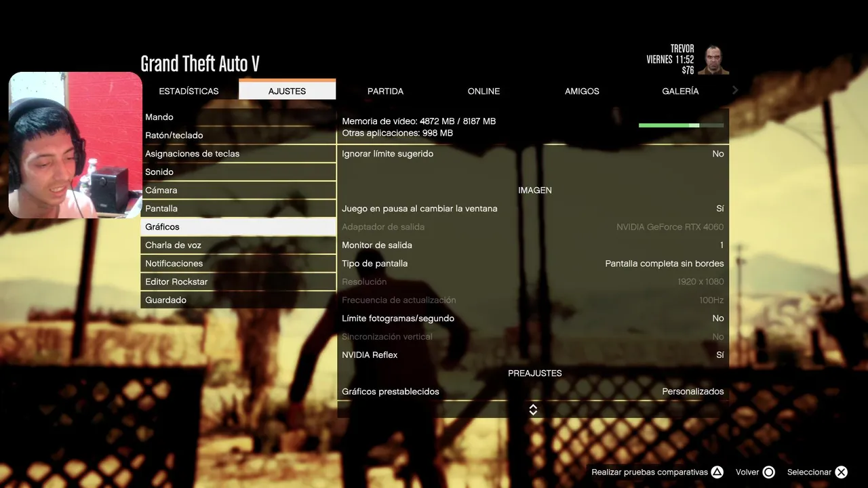The height and width of the screenshot is (488, 868).
Task: Select the Ajustes tab
Action: pos(287,90)
